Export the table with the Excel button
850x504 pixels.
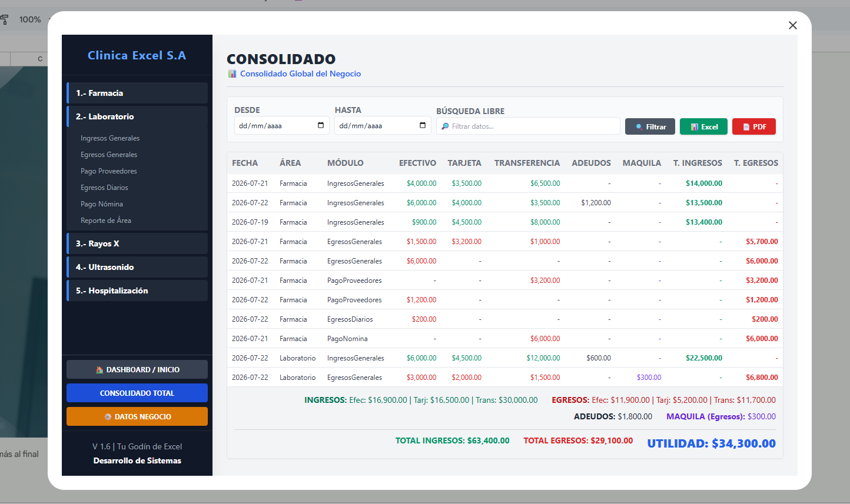(703, 126)
